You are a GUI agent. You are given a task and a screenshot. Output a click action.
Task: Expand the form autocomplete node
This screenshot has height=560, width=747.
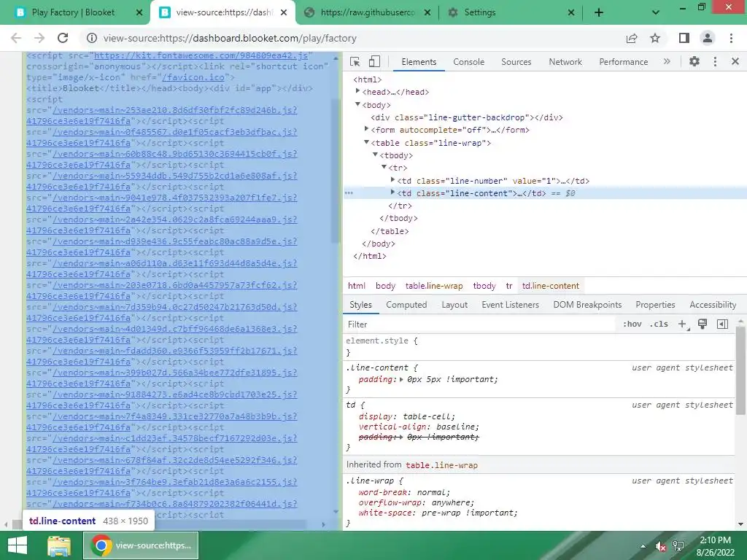[x=366, y=128]
